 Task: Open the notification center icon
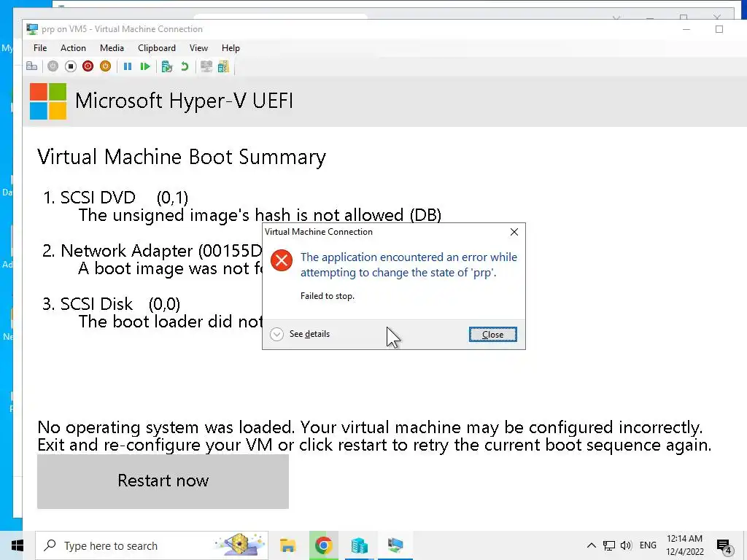724,547
